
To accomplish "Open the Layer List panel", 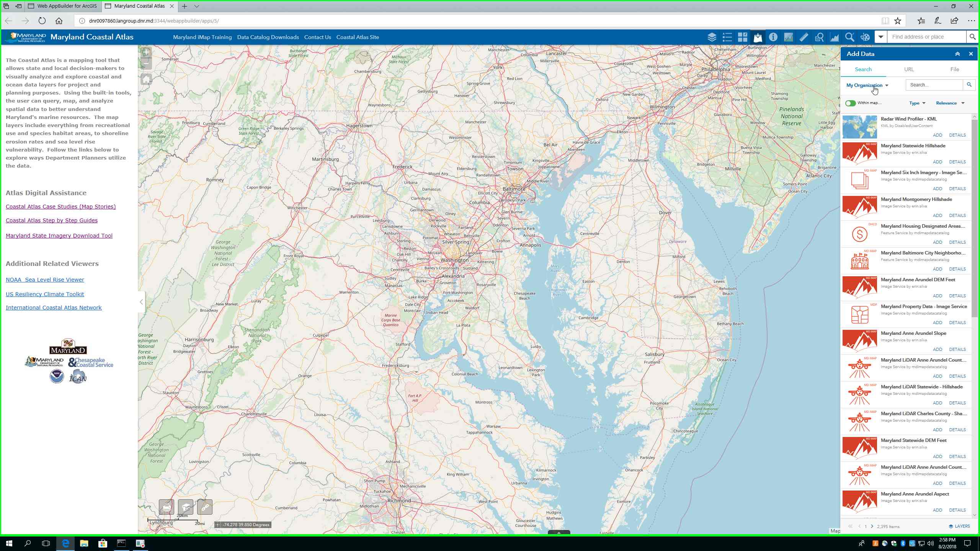I will (x=711, y=37).
